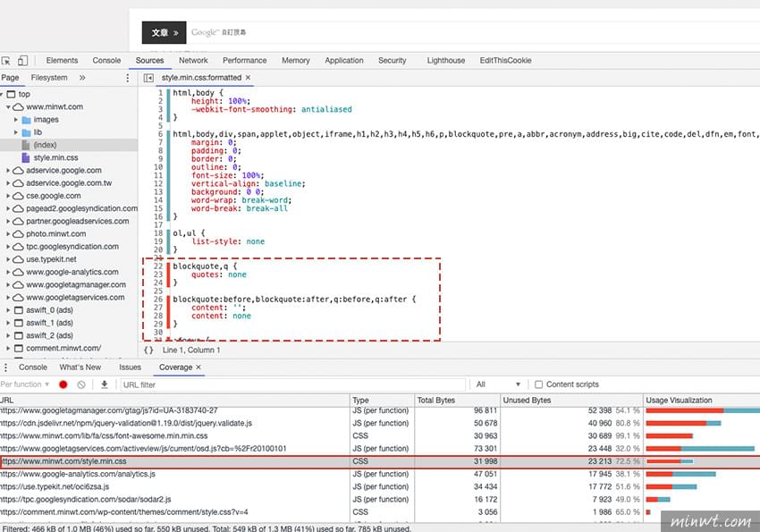Focus the URL filter input field
The height and width of the screenshot is (532, 760).
292,384
